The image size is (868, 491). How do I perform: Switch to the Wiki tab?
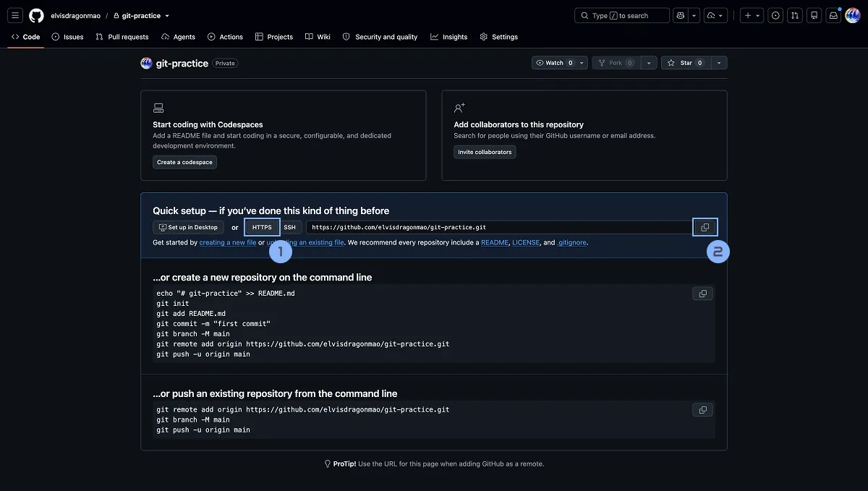[318, 37]
